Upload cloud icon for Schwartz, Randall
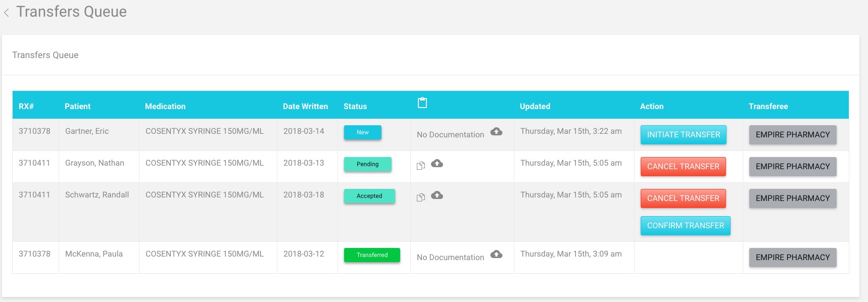Viewport: 868px width, 302px height. click(437, 195)
